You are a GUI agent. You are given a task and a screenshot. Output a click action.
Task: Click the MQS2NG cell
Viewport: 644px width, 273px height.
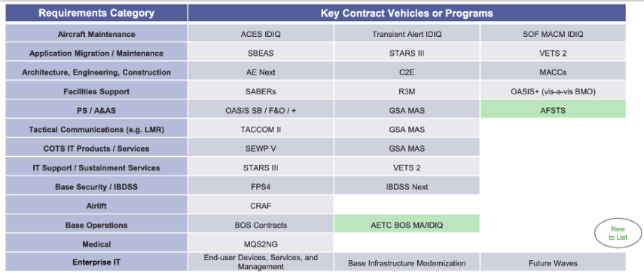pos(261,244)
